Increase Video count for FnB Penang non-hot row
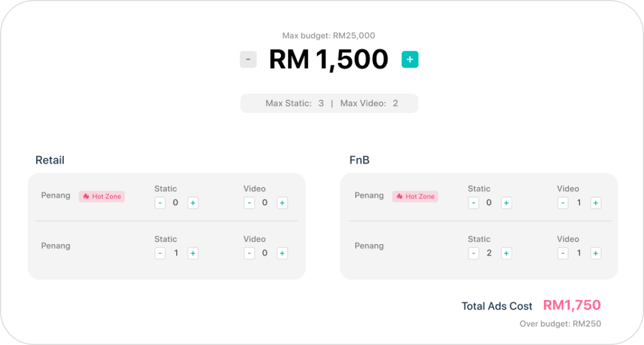 point(596,254)
